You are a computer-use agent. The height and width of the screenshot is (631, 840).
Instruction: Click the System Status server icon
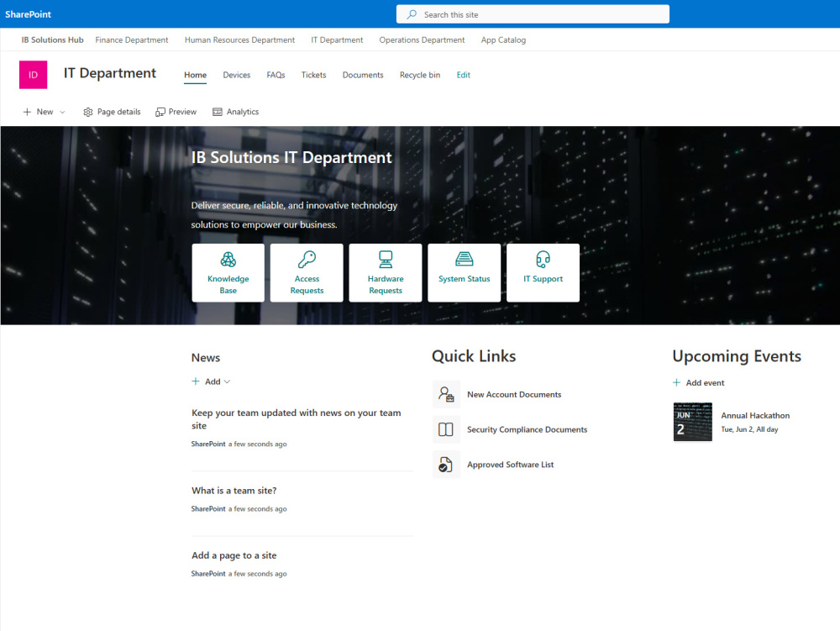pos(465,260)
